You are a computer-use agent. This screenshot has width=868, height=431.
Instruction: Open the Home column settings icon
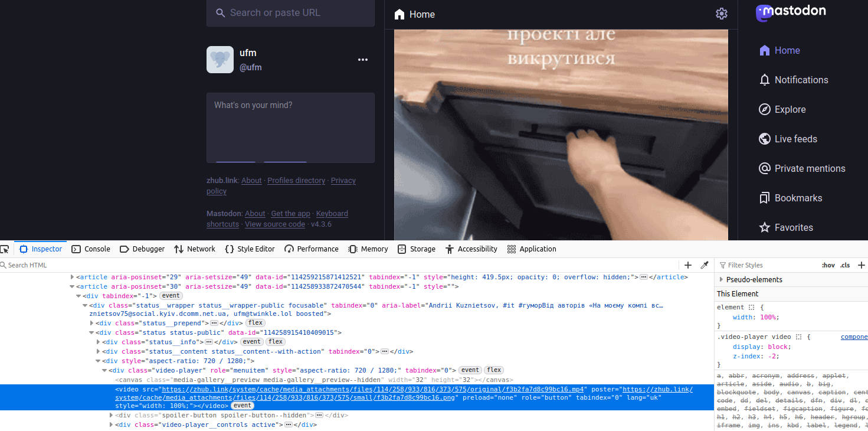[721, 14]
